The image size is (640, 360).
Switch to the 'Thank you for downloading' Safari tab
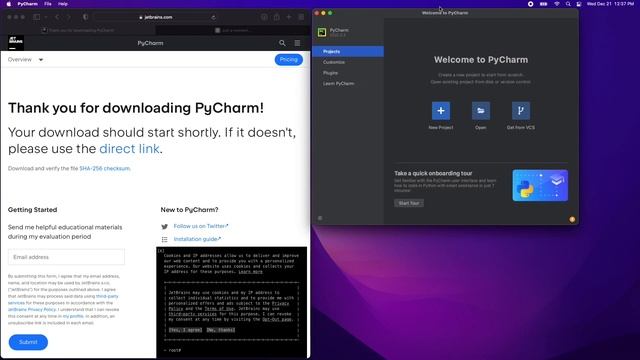pyautogui.click(x=78, y=30)
